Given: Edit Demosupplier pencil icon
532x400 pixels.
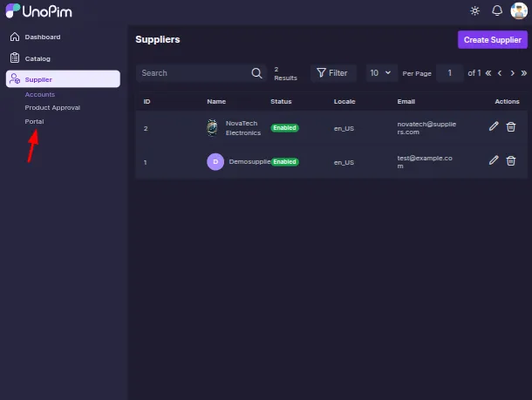Looking at the screenshot, I should [494, 160].
